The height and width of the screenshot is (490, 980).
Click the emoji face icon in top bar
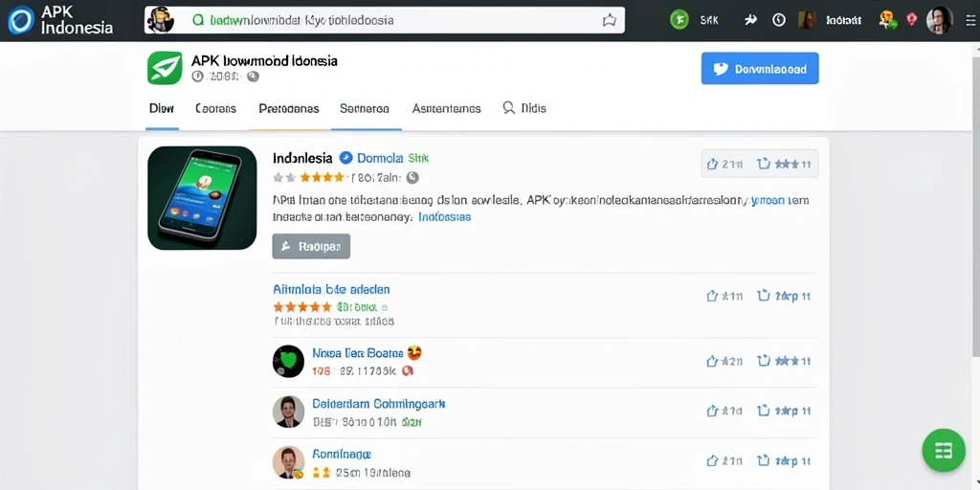click(887, 20)
